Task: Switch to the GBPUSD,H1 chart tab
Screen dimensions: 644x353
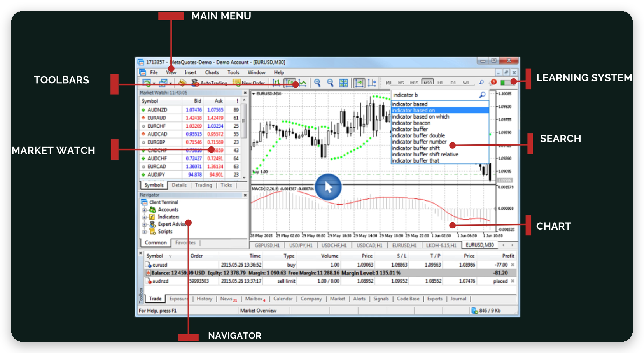Action: pos(267,246)
